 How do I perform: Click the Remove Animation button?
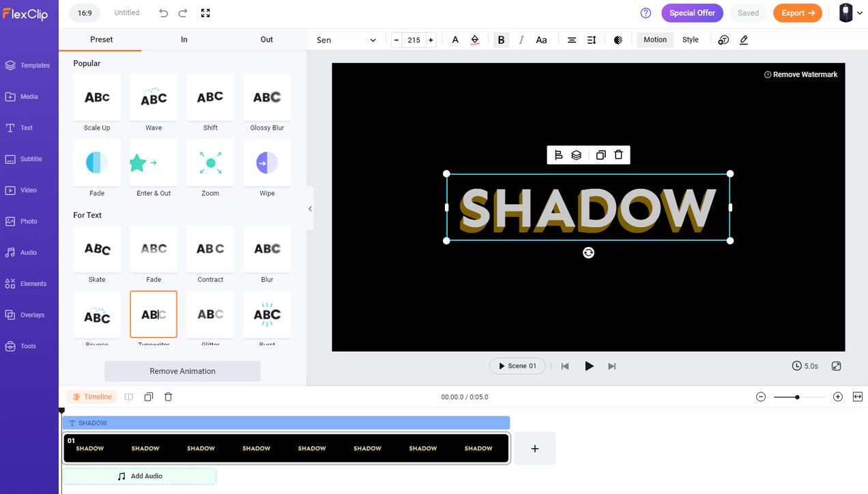182,371
